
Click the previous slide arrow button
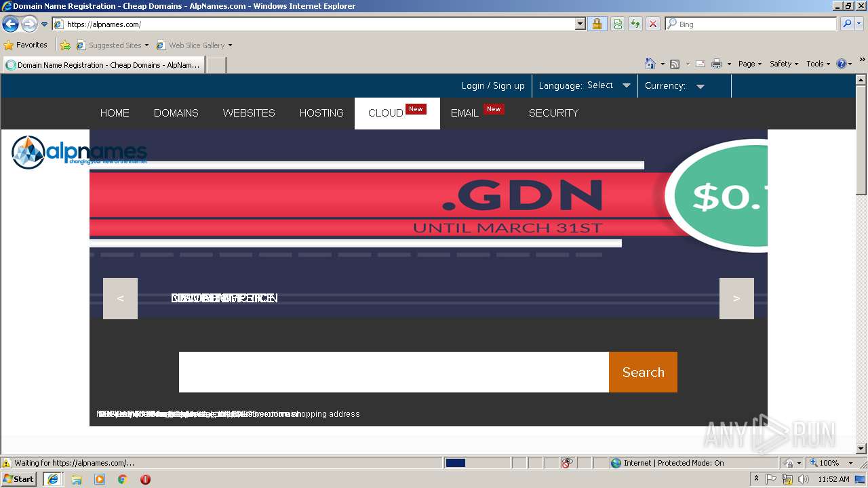(x=120, y=298)
